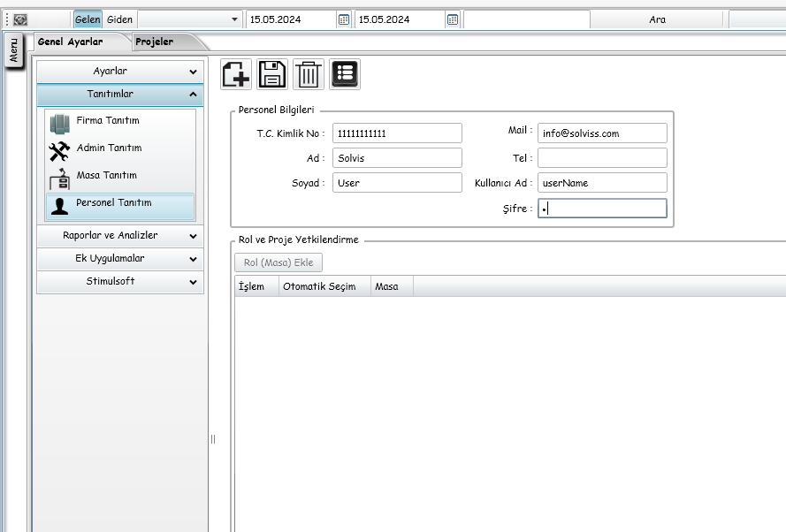Image resolution: width=786 pixels, height=532 pixels.
Task: Click the trash can delete icon
Action: tap(308, 74)
